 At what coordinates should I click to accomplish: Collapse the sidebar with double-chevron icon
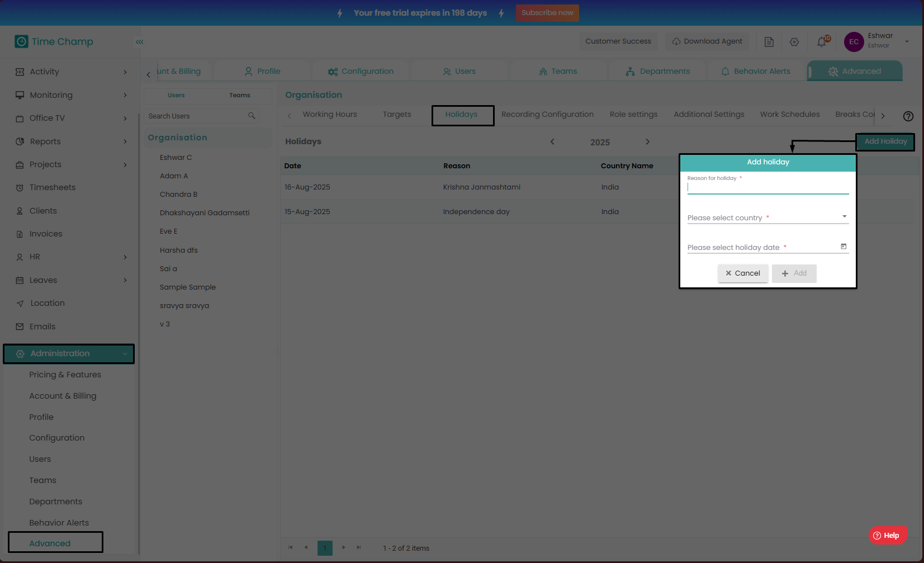(x=139, y=42)
